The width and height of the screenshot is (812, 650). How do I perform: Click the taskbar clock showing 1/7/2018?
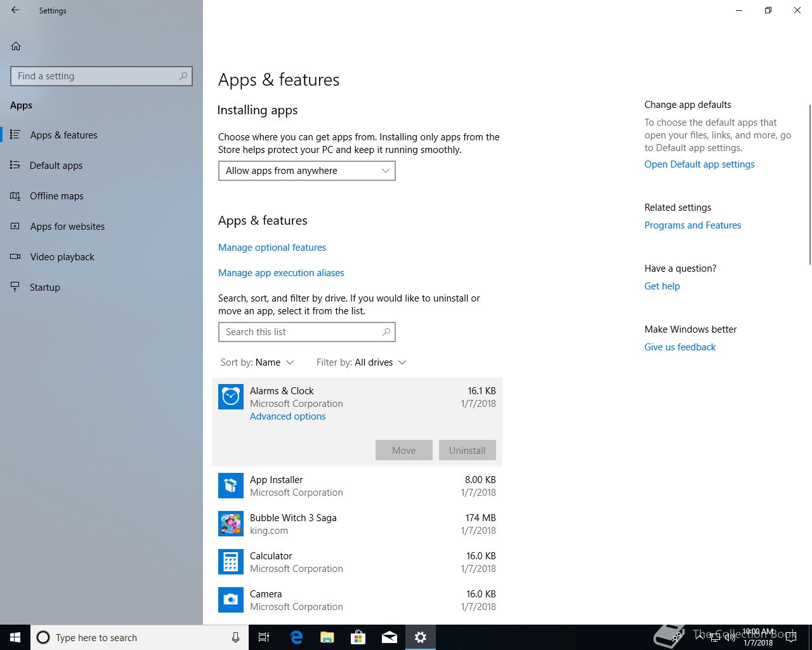coord(758,637)
